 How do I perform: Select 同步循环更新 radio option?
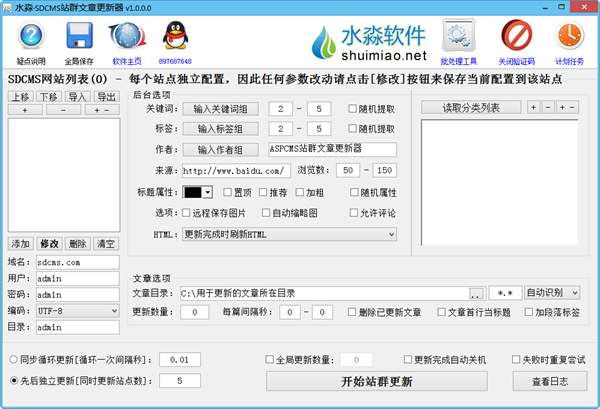click(14, 360)
